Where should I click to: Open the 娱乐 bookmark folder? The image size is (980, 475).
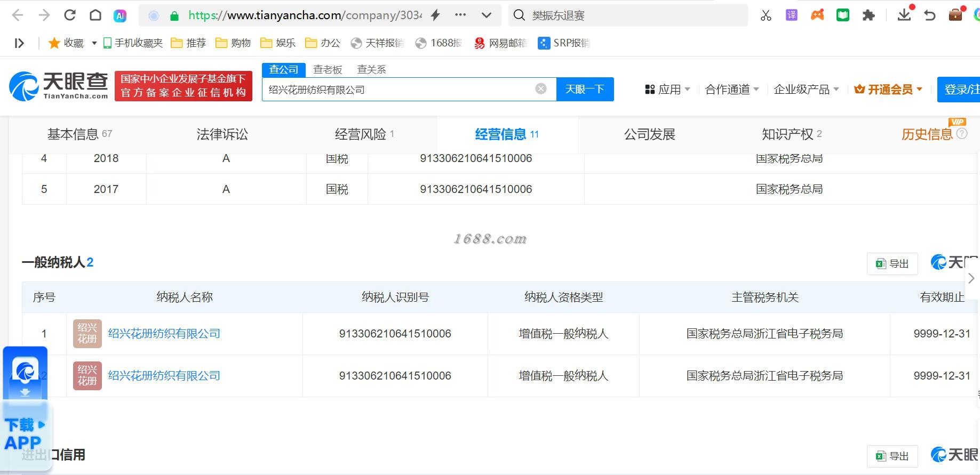pyautogui.click(x=278, y=43)
